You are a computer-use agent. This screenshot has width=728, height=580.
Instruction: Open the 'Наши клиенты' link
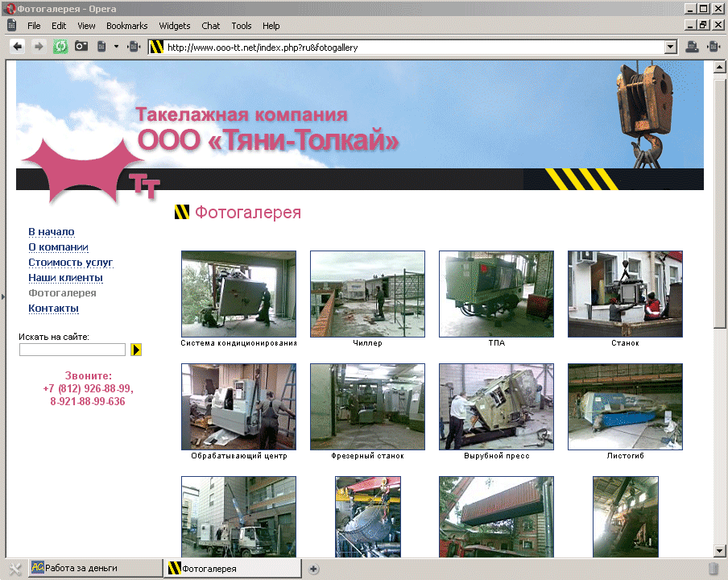(65, 278)
